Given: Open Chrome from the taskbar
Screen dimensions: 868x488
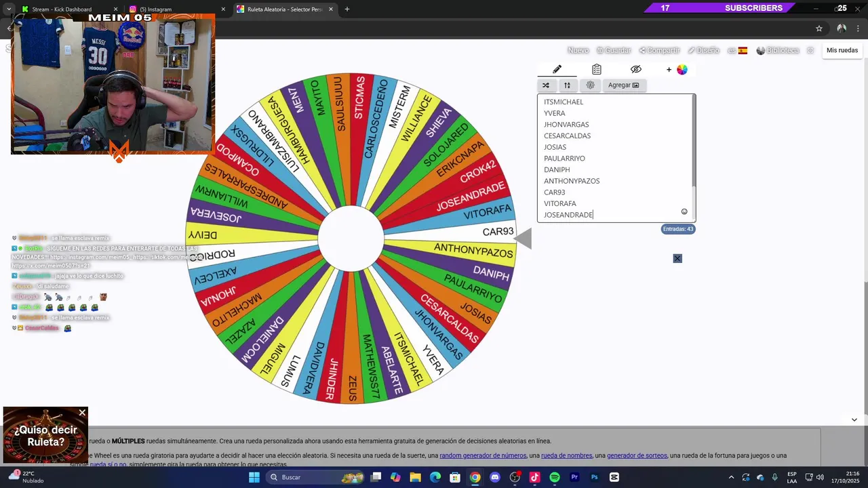Looking at the screenshot, I should [x=475, y=477].
